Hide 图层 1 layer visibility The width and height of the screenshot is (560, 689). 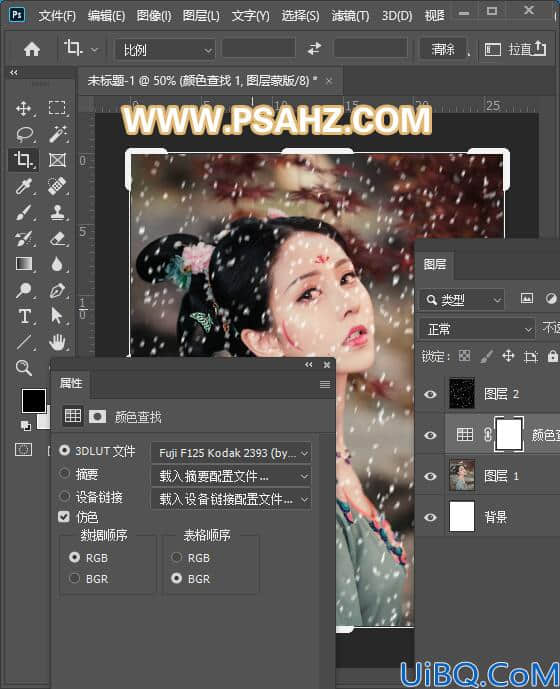point(430,476)
